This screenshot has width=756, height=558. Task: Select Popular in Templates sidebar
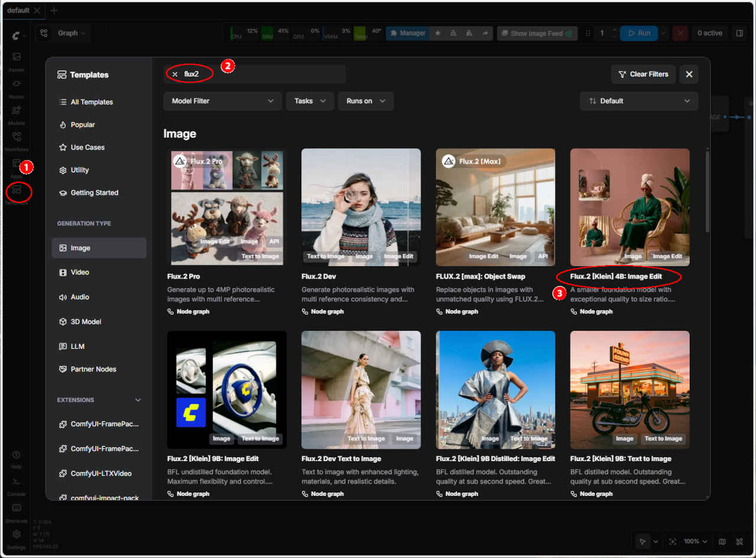[83, 125]
